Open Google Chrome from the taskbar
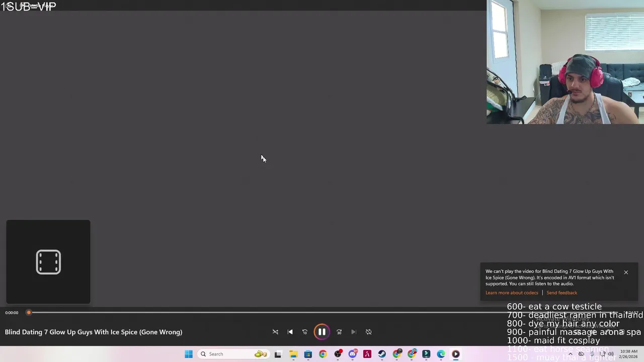 323,354
